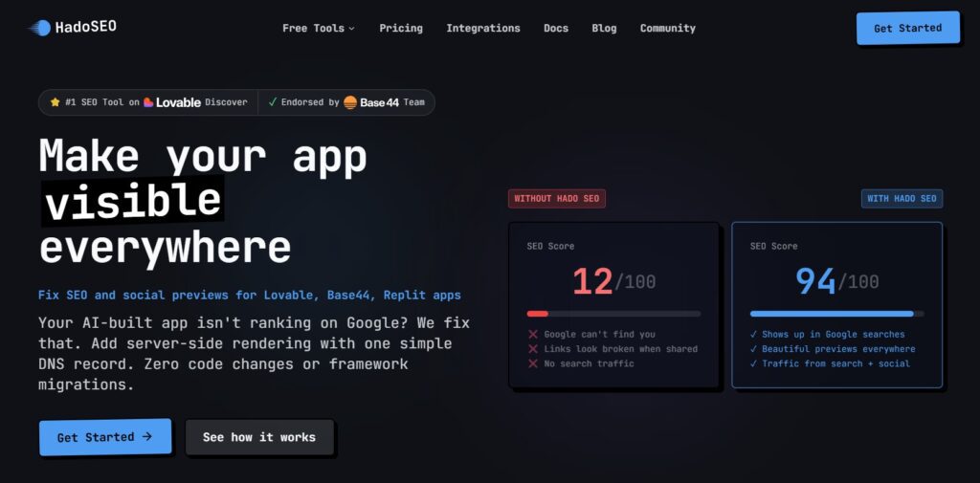Click the HadoSEO brand name

[x=85, y=27]
